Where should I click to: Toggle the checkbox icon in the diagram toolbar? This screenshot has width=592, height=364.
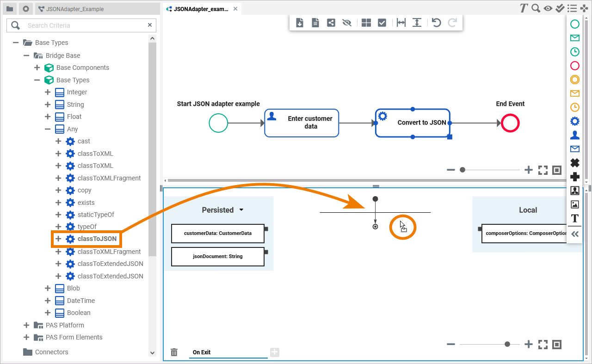click(382, 22)
